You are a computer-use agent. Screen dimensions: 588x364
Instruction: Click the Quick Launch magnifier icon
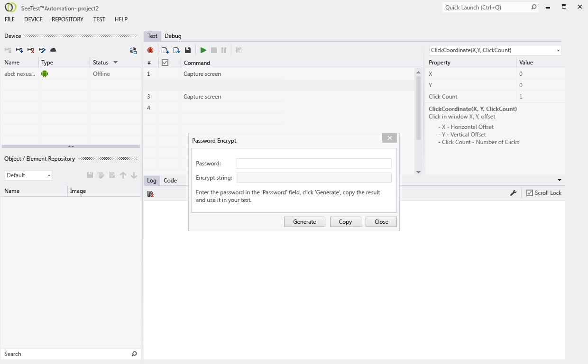(534, 7)
